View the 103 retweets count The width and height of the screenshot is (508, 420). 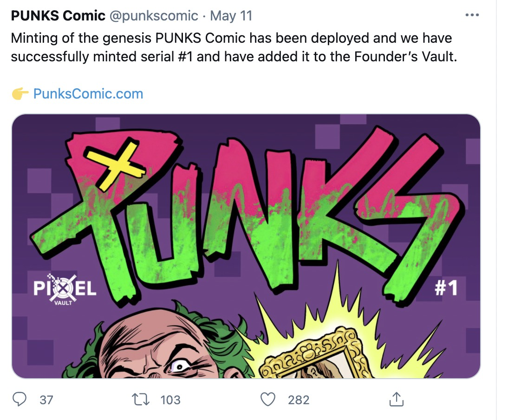[170, 400]
